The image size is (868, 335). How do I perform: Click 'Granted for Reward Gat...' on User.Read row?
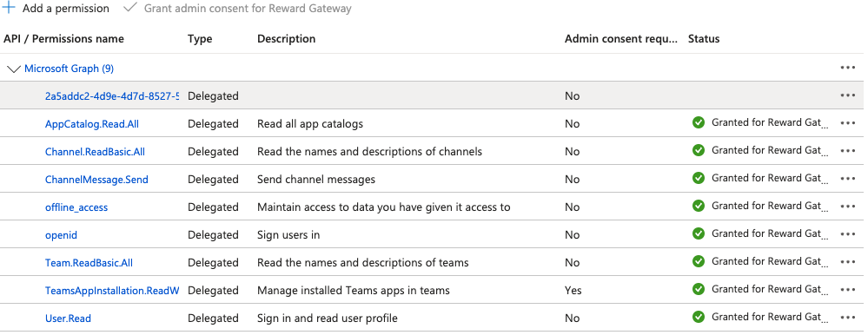(x=770, y=317)
